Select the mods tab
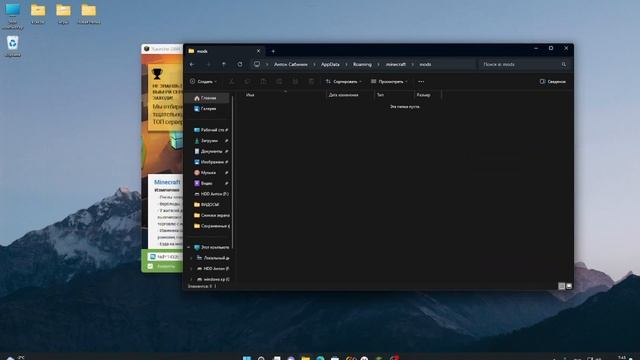This screenshot has width=640, height=360. (224, 51)
